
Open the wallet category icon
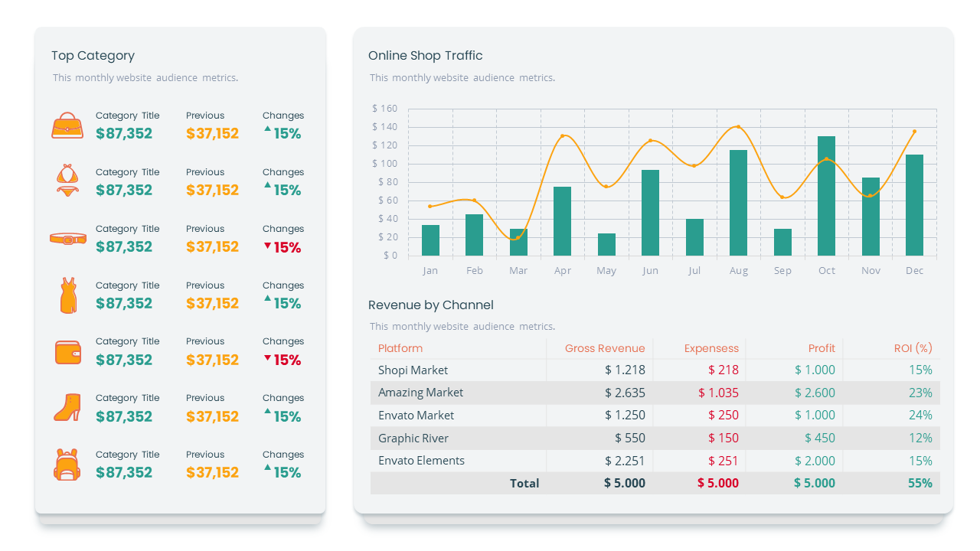68,352
